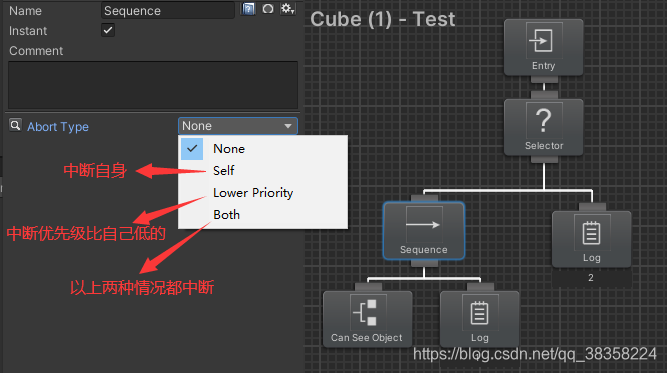The image size is (667, 373).
Task: Click the magnifier icon beside Abort Type
Action: [x=15, y=125]
